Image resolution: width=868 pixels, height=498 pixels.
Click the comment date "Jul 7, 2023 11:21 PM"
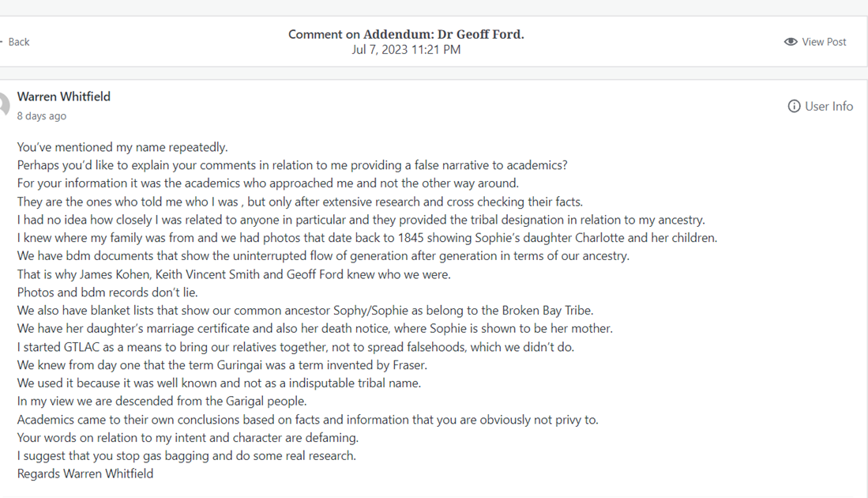(x=406, y=50)
